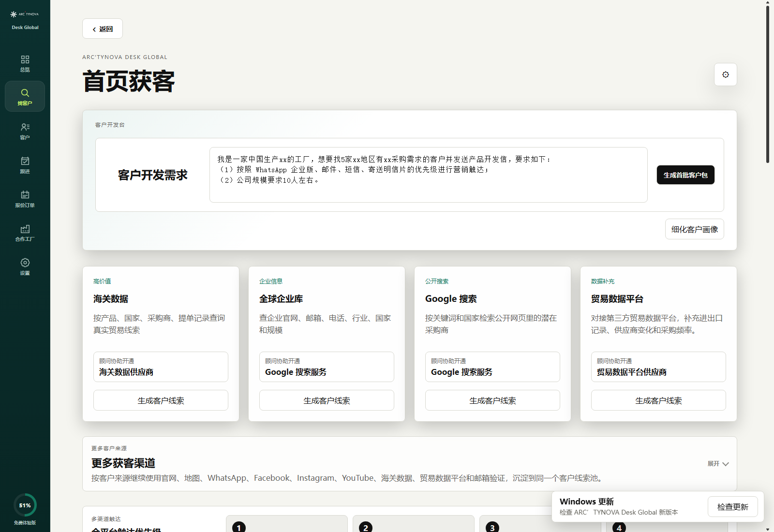The width and height of the screenshot is (774, 532).
Task: Click 检查更新 in Windows update popup
Action: click(x=732, y=507)
